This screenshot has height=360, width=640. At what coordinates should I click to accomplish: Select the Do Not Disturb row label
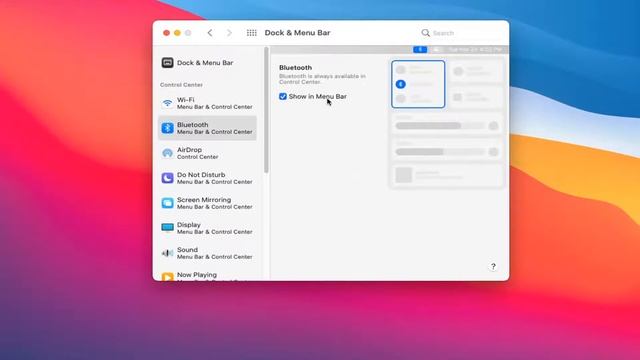[201, 175]
